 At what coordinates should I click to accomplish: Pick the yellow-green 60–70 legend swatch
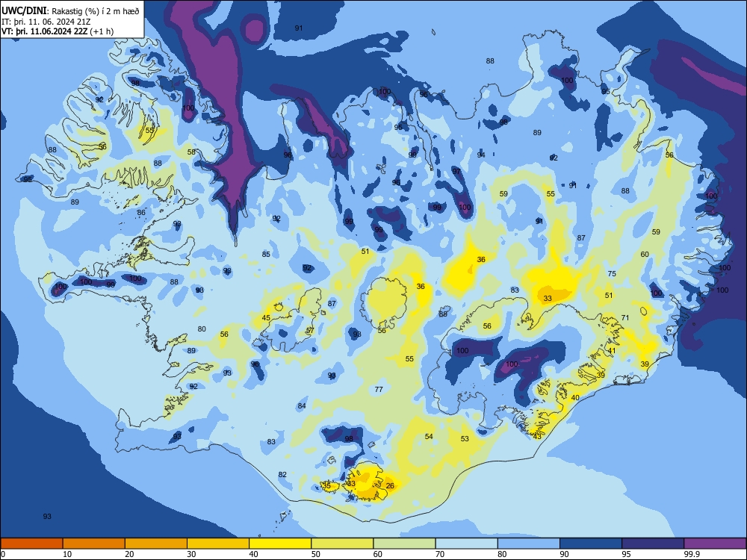click(x=404, y=544)
